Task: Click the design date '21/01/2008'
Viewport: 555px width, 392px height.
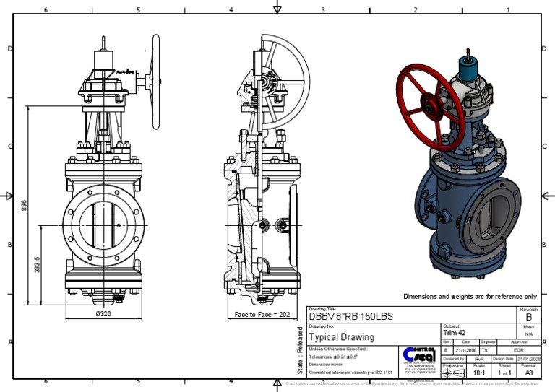Action: point(529,359)
